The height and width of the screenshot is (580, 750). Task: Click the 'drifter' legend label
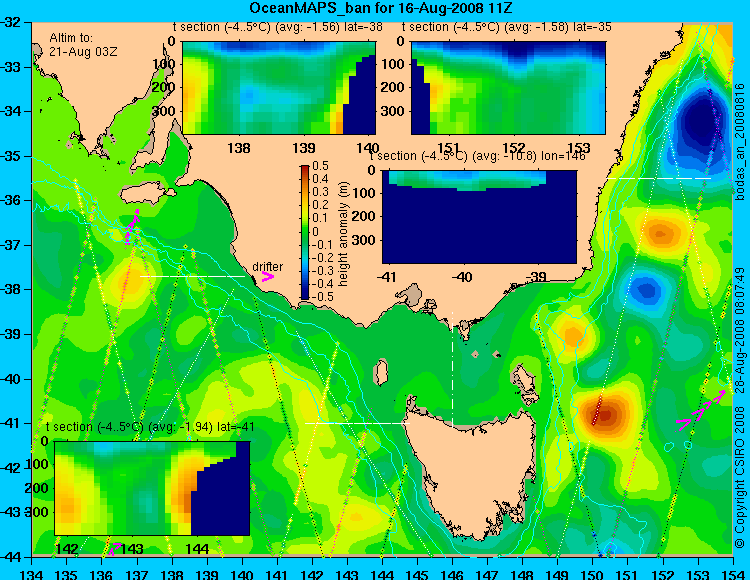[x=267, y=267]
